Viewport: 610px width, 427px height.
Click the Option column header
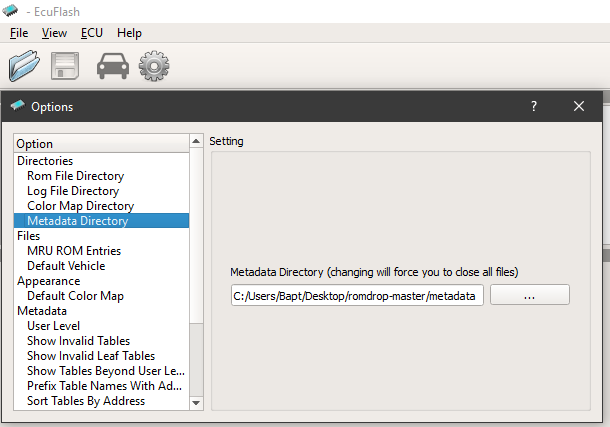101,144
